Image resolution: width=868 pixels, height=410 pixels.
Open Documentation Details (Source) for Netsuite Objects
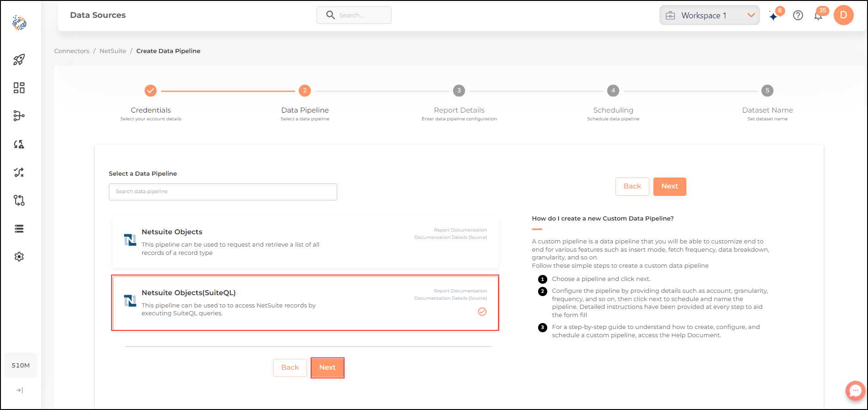(451, 237)
